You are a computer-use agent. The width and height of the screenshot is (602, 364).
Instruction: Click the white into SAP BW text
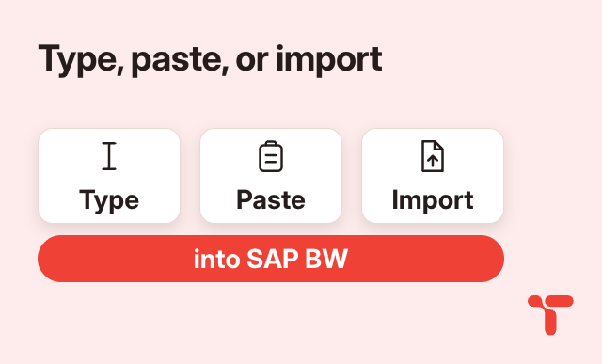[271, 259]
